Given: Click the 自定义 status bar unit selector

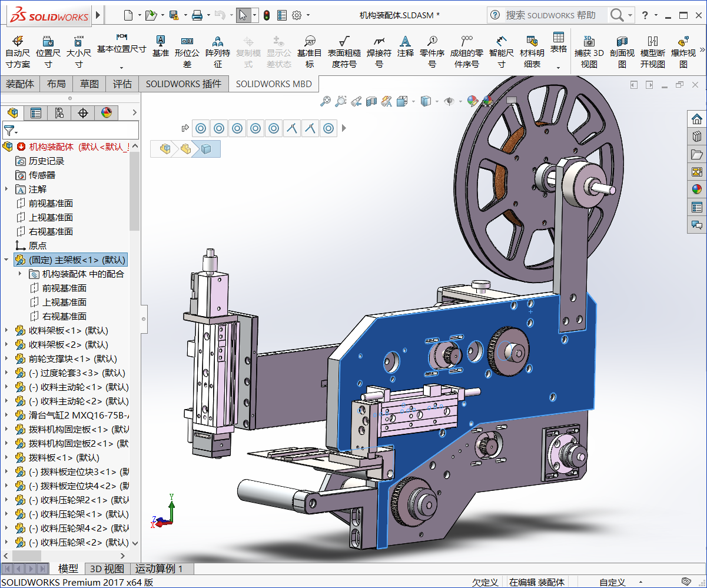Looking at the screenshot, I should (x=612, y=582).
